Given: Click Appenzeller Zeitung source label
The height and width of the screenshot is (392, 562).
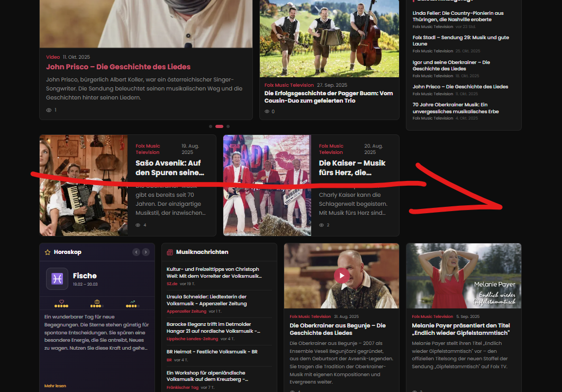Looking at the screenshot, I should click(x=186, y=312).
